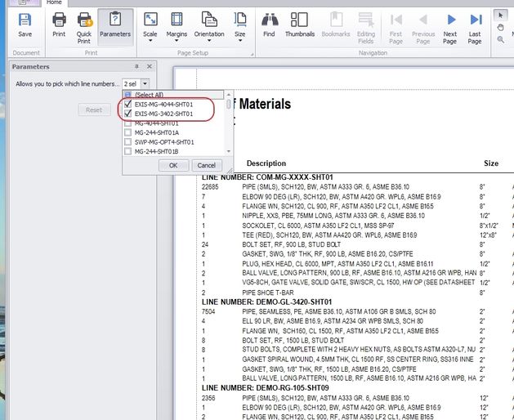Open the application menu button
514x420 pixels.
[x=23, y=2]
